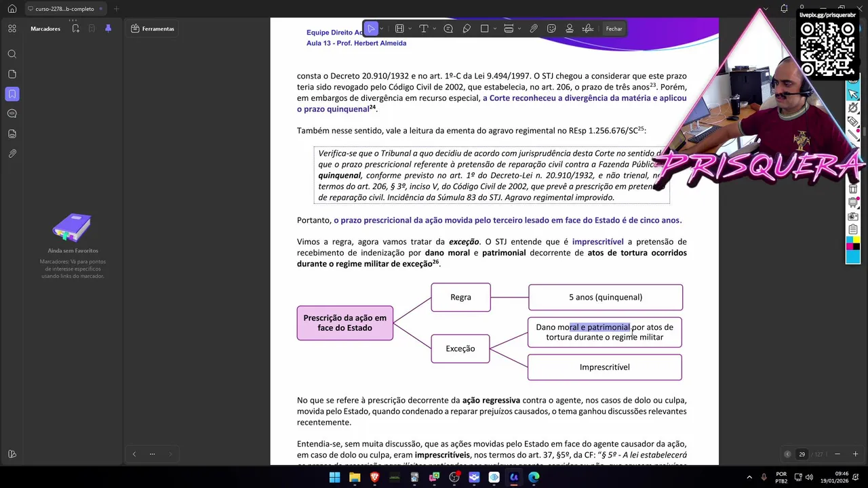Screen dimensions: 868x488
Task: Open the Ferramentas tools menu
Action: point(153,28)
